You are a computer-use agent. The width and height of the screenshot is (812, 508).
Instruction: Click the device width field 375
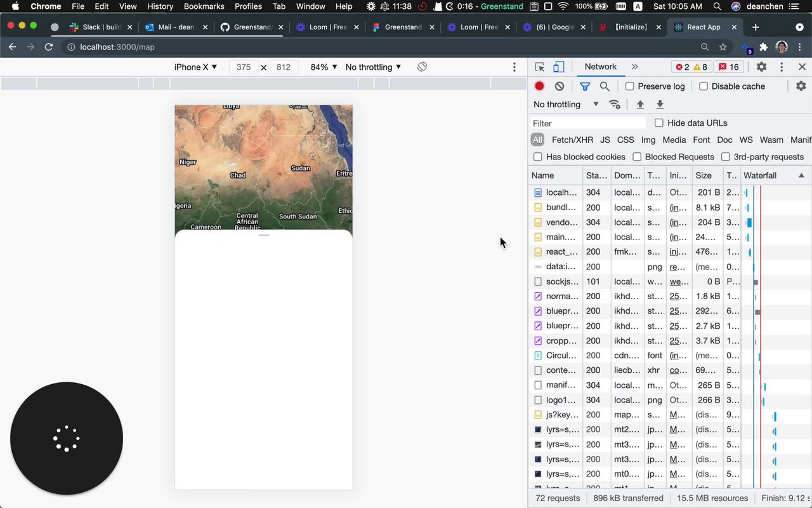point(244,67)
